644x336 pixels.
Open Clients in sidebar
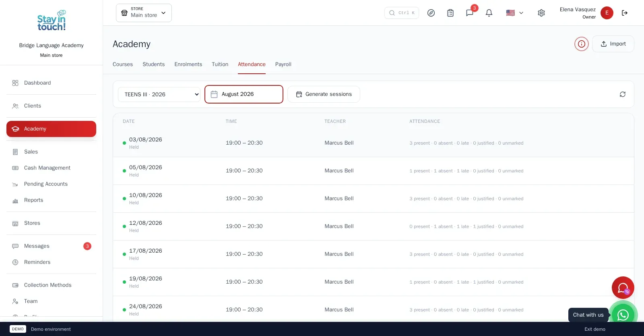(x=51, y=106)
